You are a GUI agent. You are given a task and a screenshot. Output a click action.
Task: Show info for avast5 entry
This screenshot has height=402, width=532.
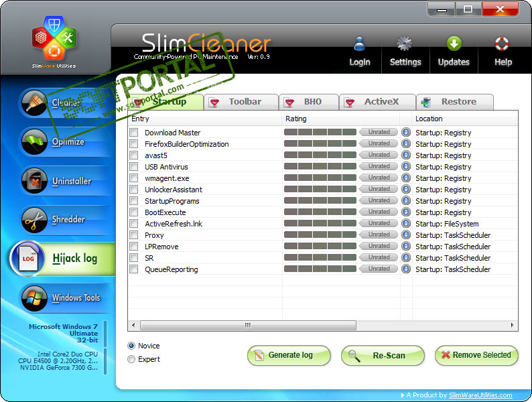[406, 155]
